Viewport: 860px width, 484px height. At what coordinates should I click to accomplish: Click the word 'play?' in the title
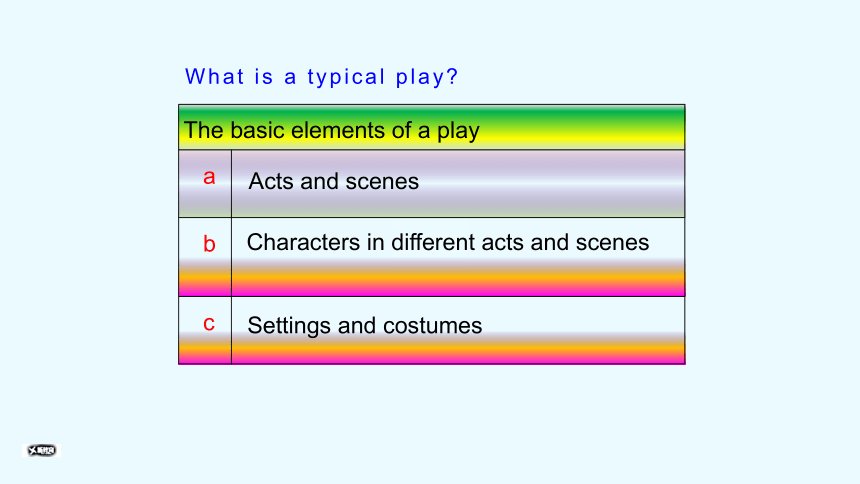427,77
